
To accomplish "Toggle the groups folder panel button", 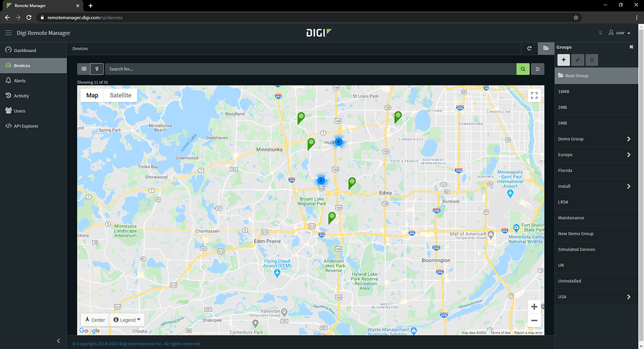I will point(545,48).
